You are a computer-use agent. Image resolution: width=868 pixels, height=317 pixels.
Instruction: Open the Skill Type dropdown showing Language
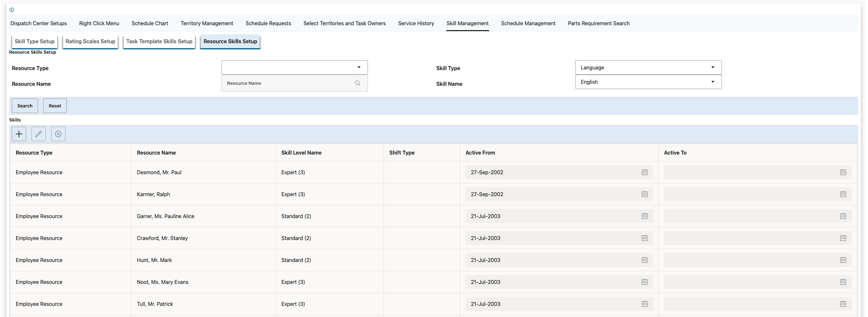648,67
